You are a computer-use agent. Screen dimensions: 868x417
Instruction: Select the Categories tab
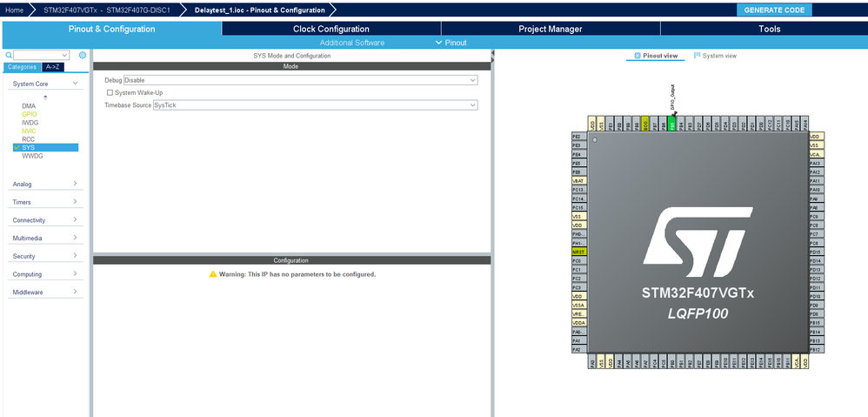point(22,67)
